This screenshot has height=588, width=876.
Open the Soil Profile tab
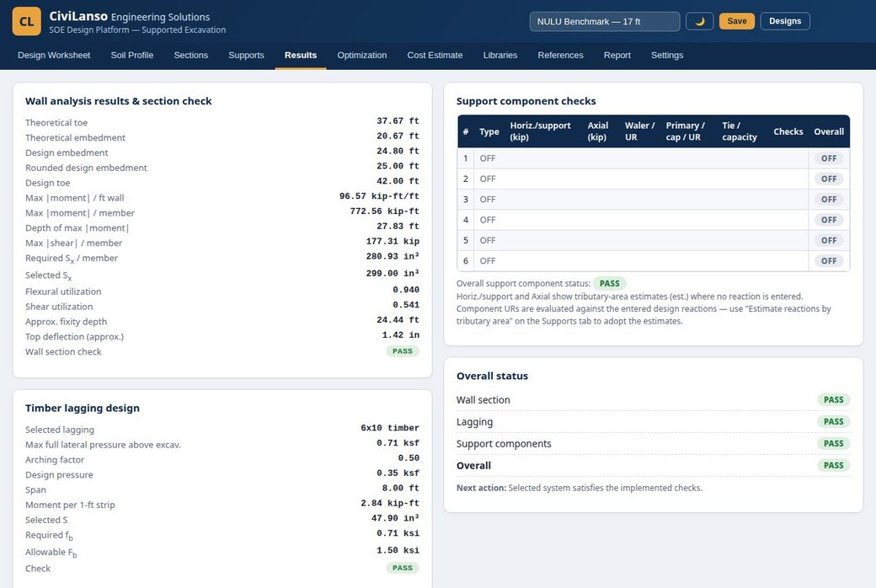tap(132, 56)
